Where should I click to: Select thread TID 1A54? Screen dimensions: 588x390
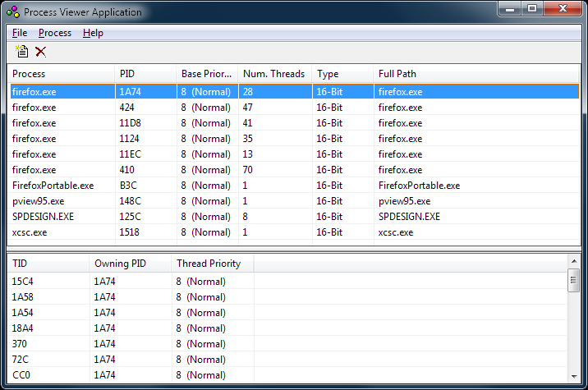[x=22, y=313]
